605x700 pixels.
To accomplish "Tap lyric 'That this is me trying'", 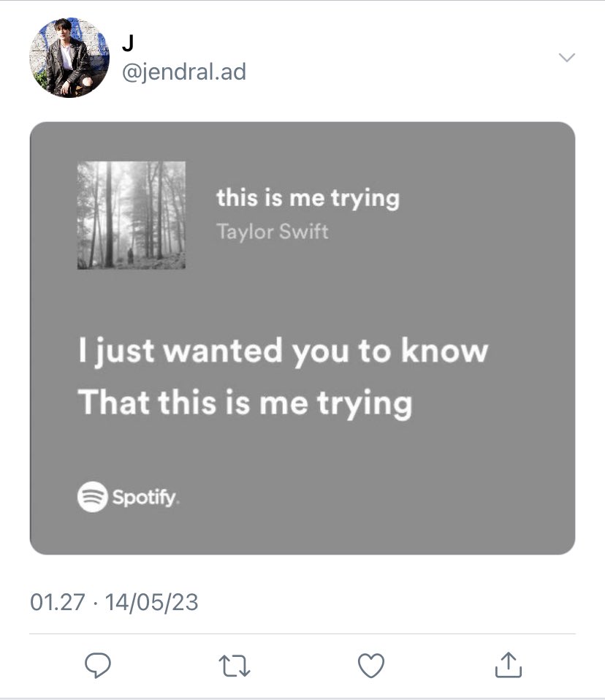I will coord(245,403).
